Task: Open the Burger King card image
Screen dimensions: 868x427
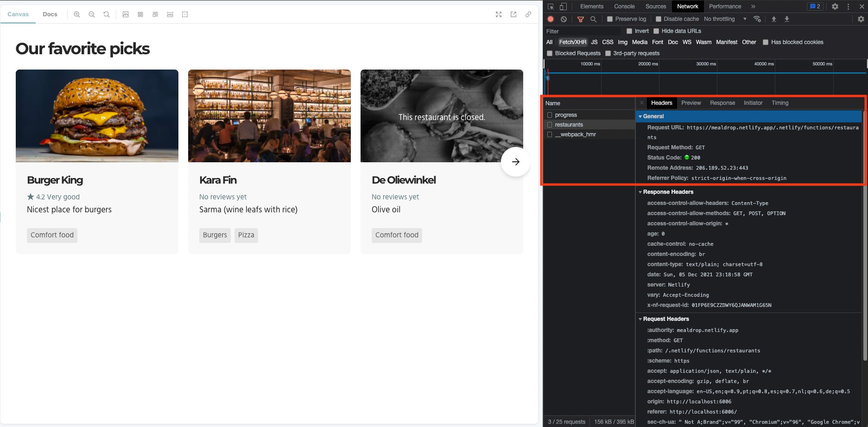Action: [97, 116]
